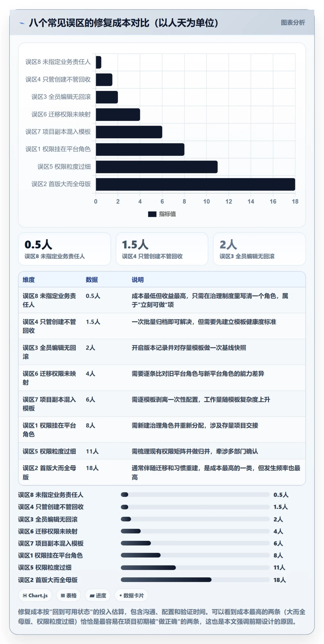
Task: Open the 1.5人 stat card
Action: (162, 249)
